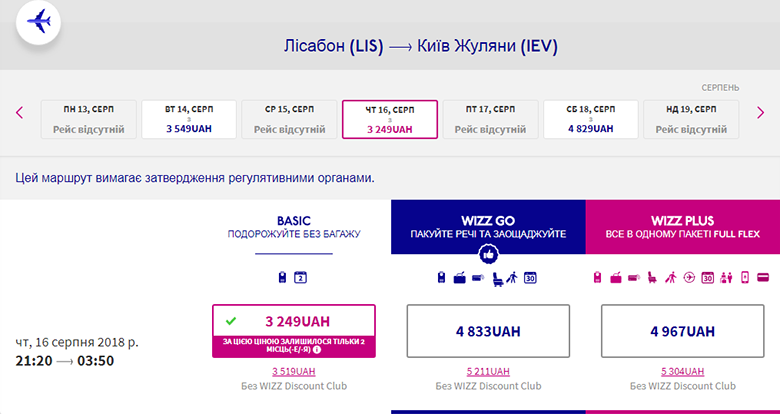Click WIZZ PLUS calendar 30 icon
The height and width of the screenshot is (414, 780).
pos(707,277)
